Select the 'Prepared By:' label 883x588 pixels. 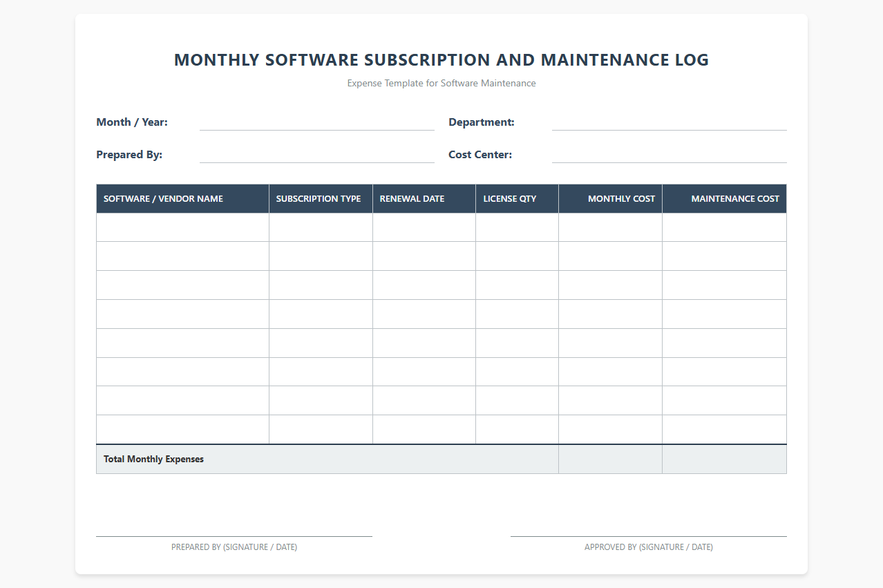pyautogui.click(x=129, y=155)
